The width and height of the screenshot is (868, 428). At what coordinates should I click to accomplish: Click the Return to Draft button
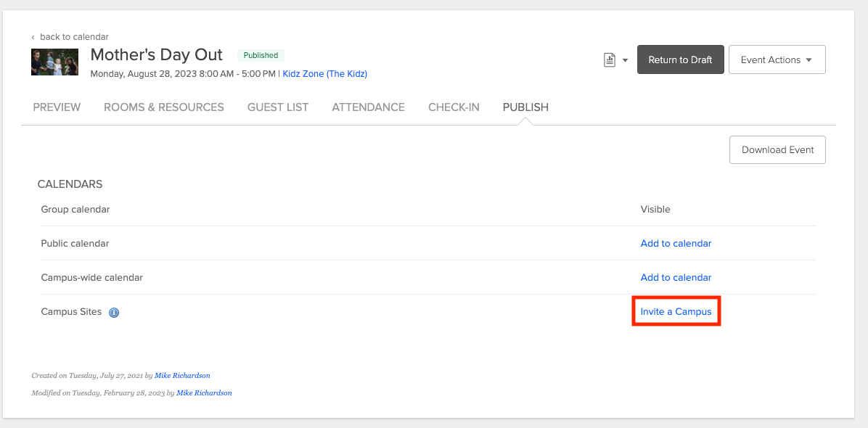click(x=680, y=60)
